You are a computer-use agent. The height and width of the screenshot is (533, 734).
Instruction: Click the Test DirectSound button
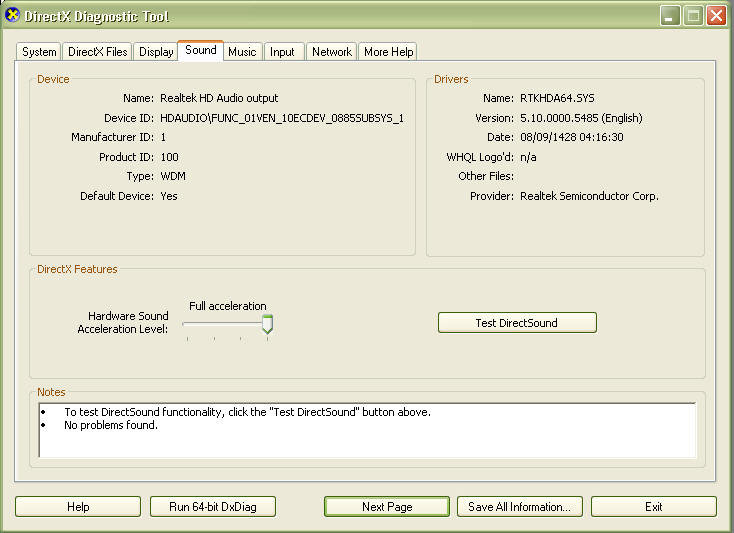tap(517, 323)
